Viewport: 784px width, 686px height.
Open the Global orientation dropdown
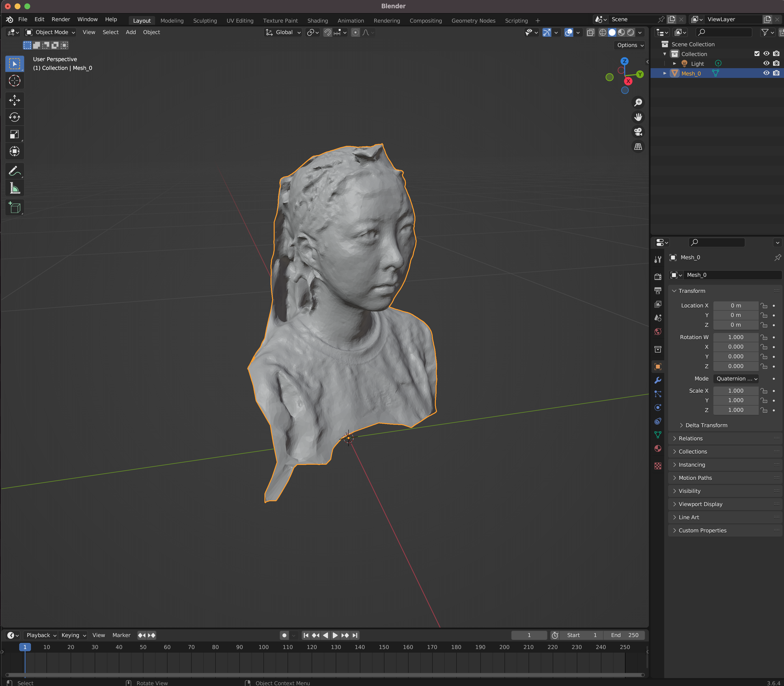[284, 33]
